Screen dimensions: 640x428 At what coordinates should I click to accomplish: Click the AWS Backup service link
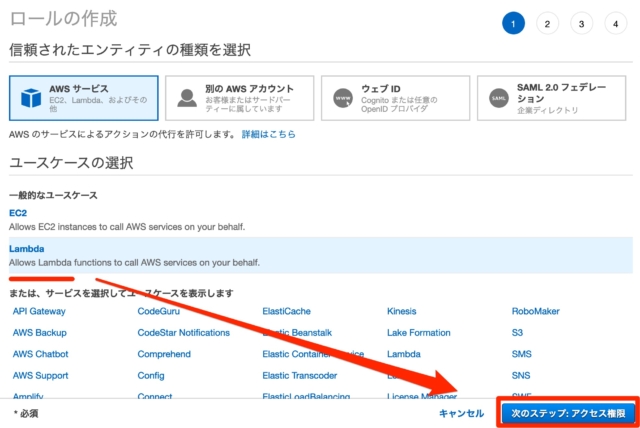(40, 333)
